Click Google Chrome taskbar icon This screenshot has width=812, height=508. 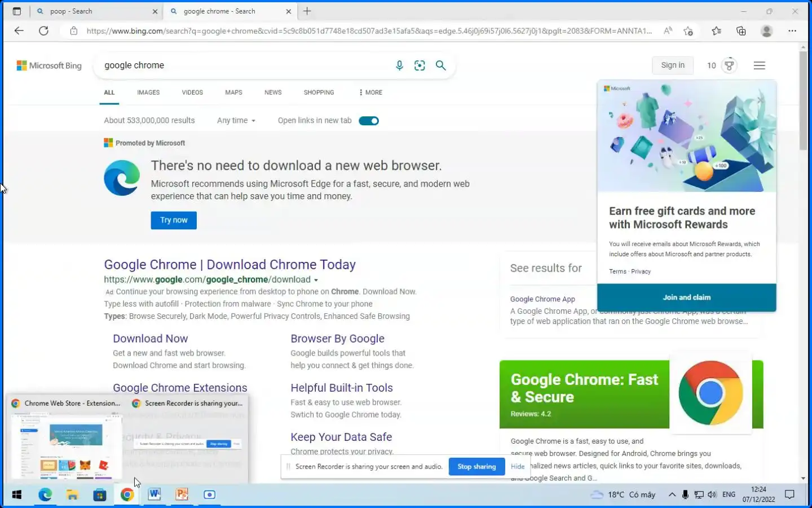[x=127, y=494]
